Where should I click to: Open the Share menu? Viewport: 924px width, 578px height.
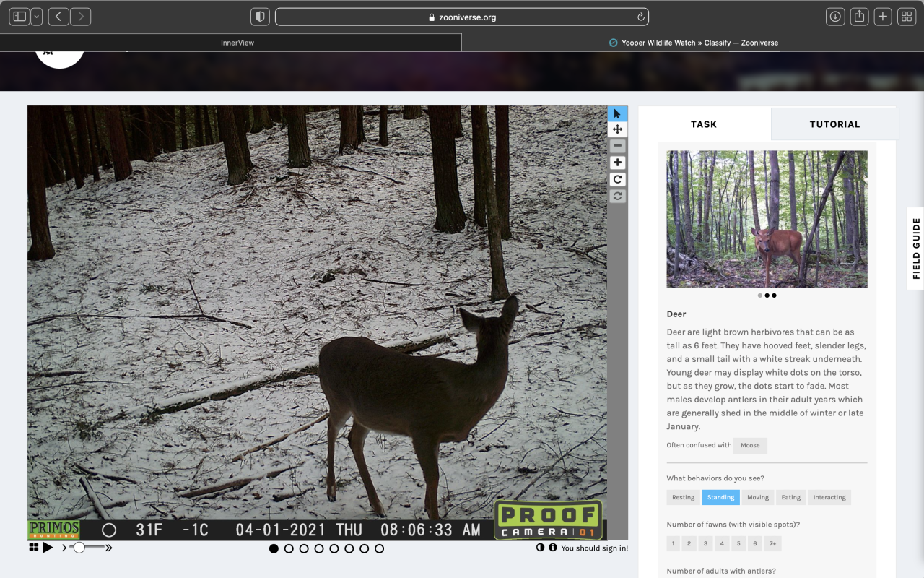click(859, 17)
